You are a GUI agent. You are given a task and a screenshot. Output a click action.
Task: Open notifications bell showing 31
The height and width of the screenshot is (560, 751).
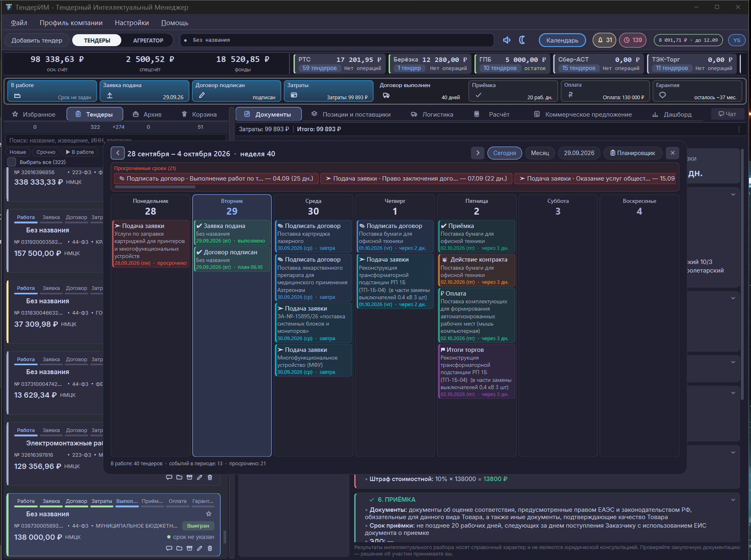(x=604, y=40)
